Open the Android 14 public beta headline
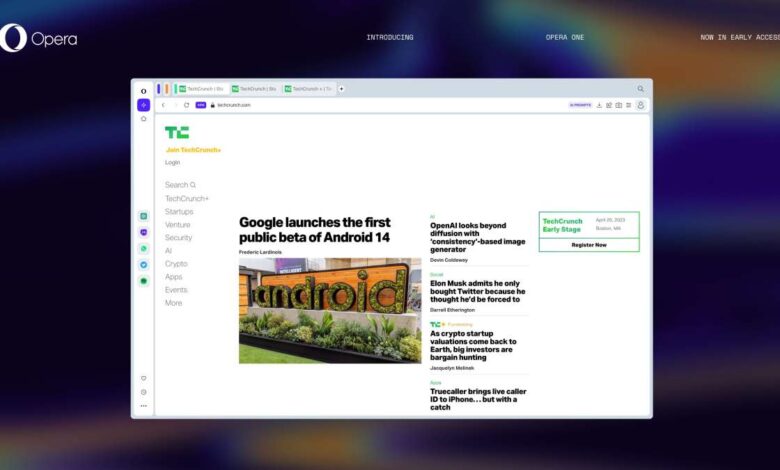780x470 pixels. click(x=314, y=230)
